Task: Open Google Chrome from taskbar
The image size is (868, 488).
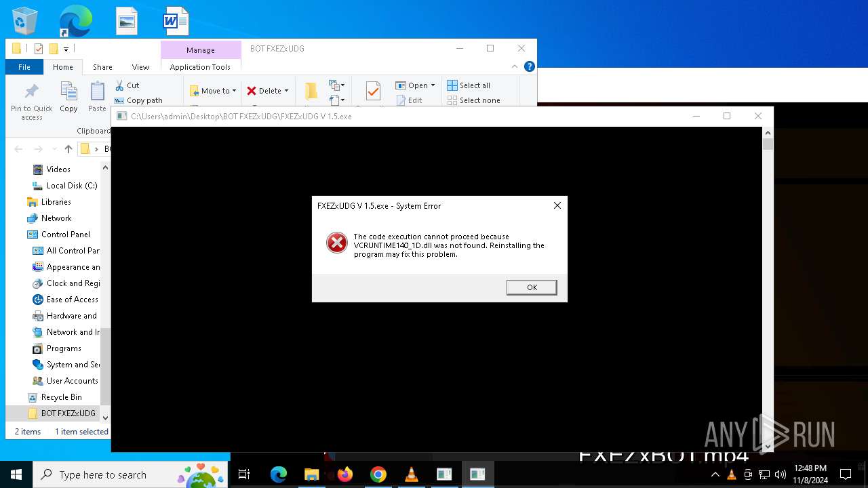Action: (x=378, y=474)
